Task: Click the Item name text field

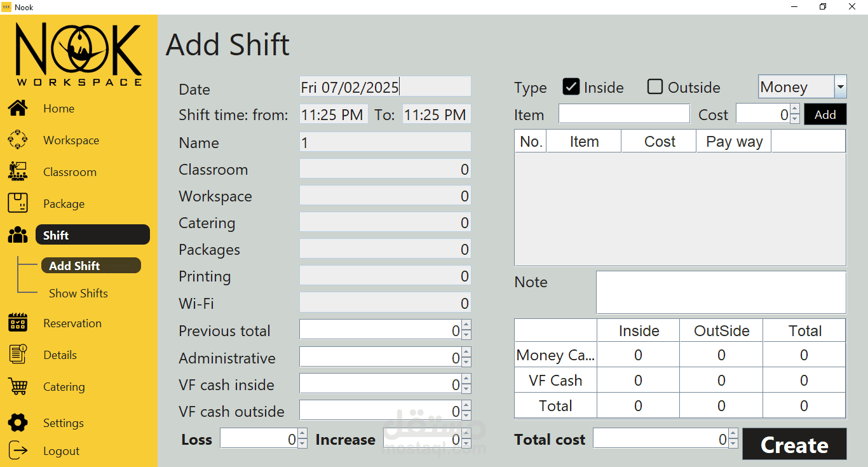Action: (x=624, y=114)
